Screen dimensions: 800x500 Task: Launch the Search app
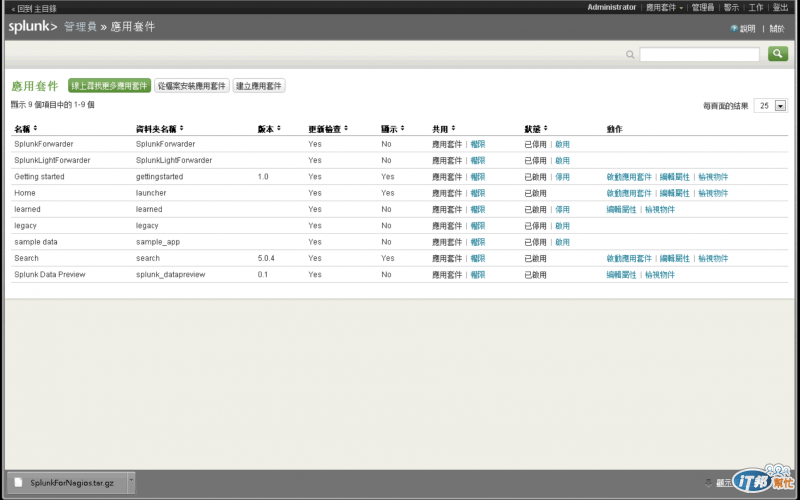pos(629,259)
